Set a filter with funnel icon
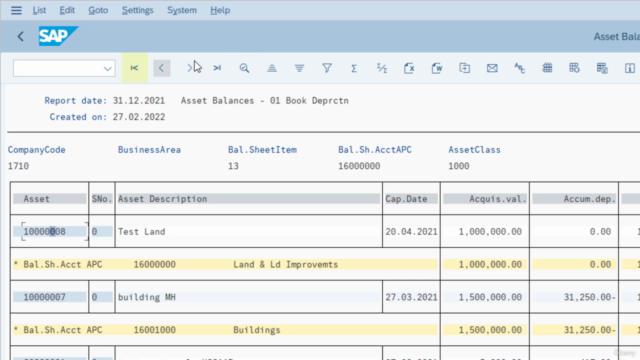The height and width of the screenshot is (360, 640). (327, 68)
